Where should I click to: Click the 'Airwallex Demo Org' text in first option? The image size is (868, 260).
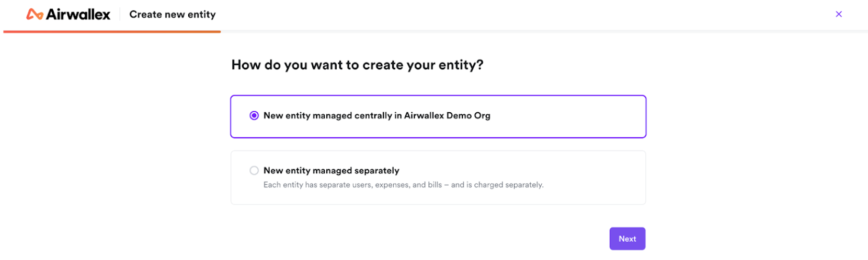pyautogui.click(x=447, y=115)
